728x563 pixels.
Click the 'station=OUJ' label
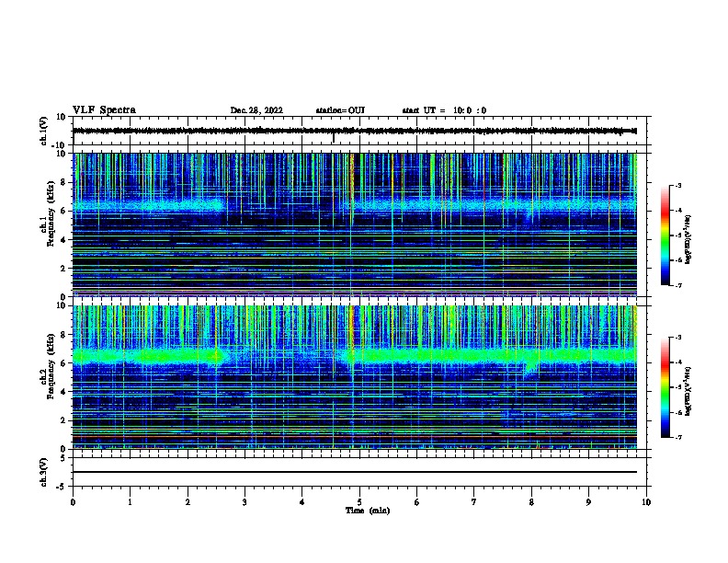pos(340,110)
